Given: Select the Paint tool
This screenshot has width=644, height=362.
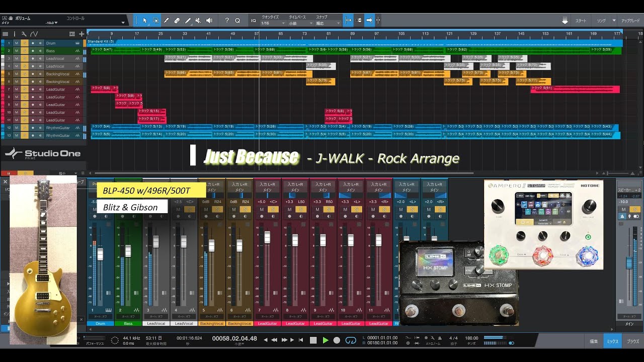Looking at the screenshot, I should click(188, 21).
